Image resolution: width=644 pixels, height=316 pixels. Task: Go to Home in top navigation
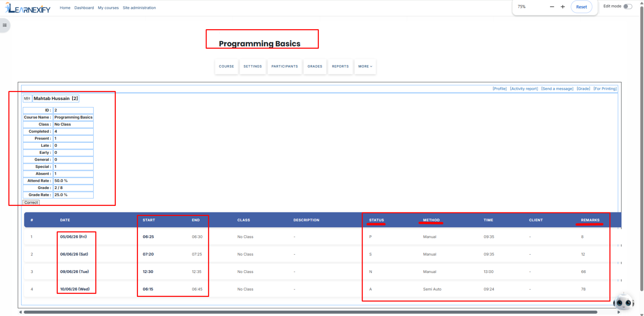click(65, 8)
